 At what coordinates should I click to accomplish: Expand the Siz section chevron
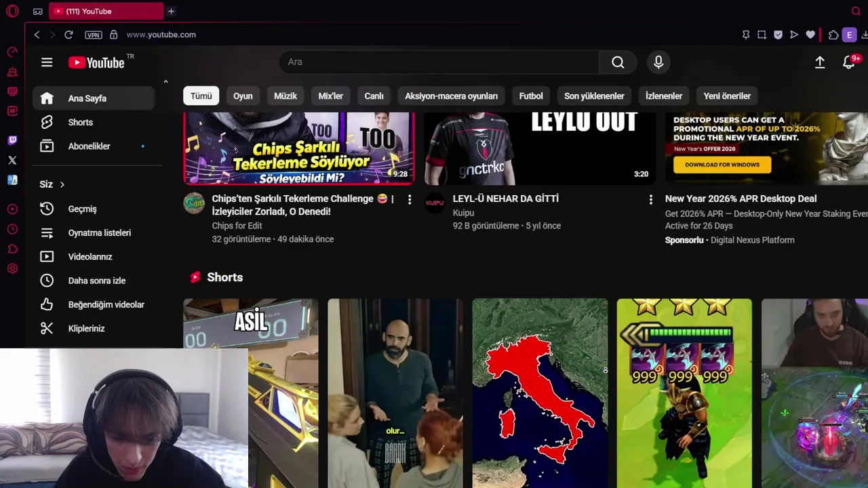pos(62,184)
